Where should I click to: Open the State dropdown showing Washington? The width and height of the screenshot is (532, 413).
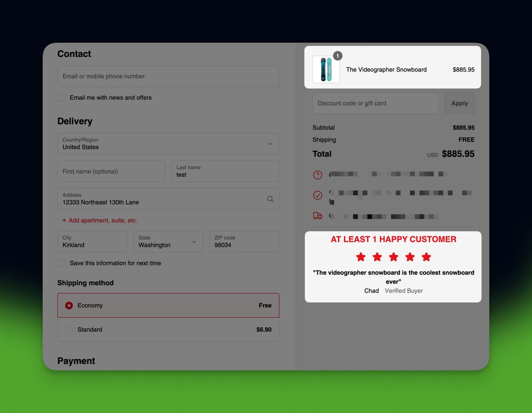168,242
